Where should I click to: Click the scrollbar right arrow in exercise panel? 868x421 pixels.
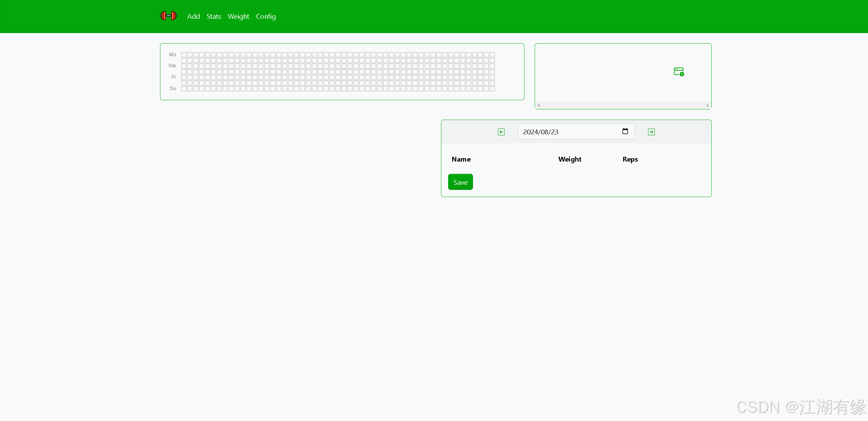click(707, 106)
